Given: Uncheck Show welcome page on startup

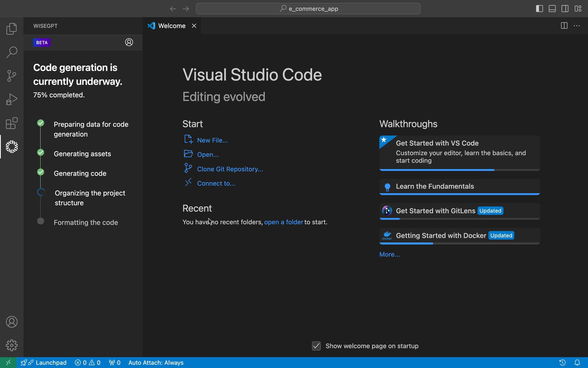Looking at the screenshot, I should [x=316, y=346].
